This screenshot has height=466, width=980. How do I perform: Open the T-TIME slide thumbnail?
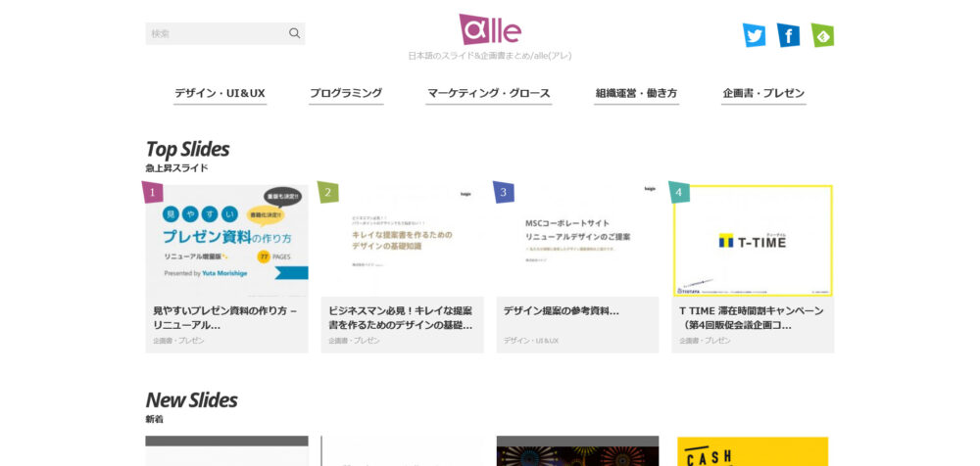point(753,241)
